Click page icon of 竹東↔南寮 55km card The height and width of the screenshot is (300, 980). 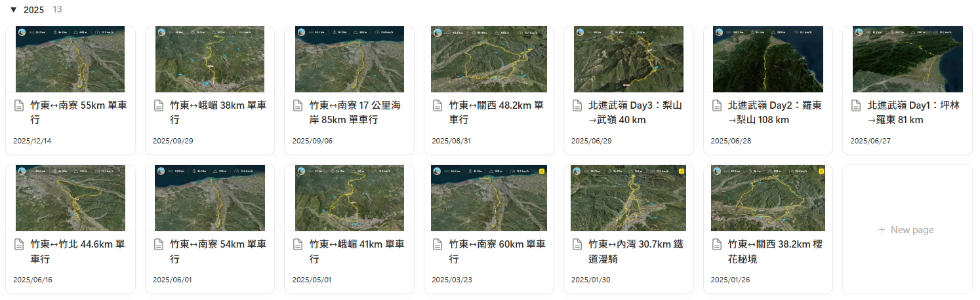pyautogui.click(x=19, y=105)
